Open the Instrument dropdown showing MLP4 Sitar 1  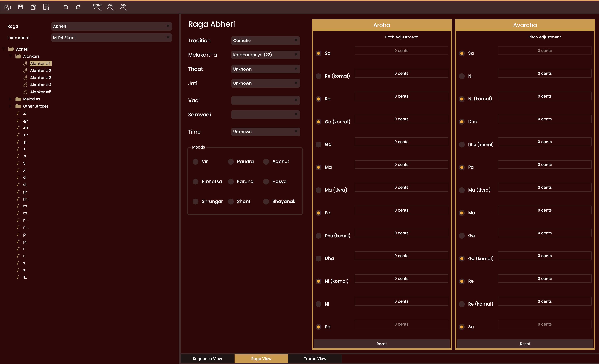point(112,38)
